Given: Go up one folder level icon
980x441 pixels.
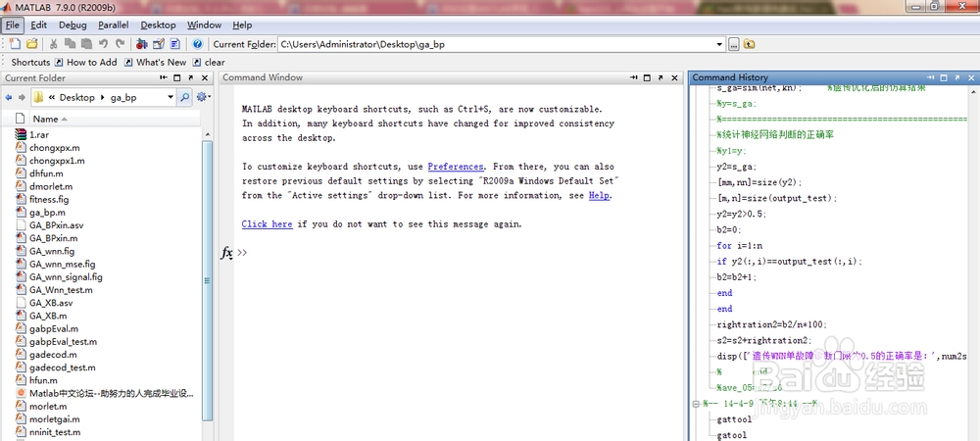Looking at the screenshot, I should click(x=749, y=44).
